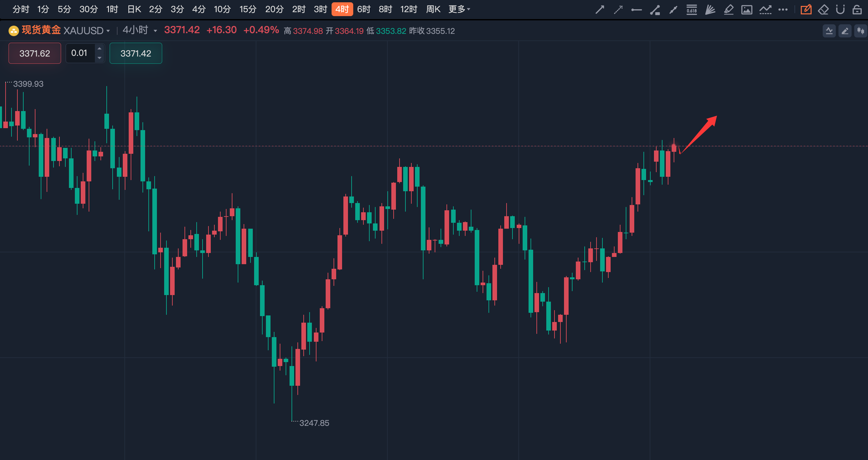Expand the 更多 timeframes dropdown
Image resolution: width=868 pixels, height=460 pixels.
pos(459,9)
